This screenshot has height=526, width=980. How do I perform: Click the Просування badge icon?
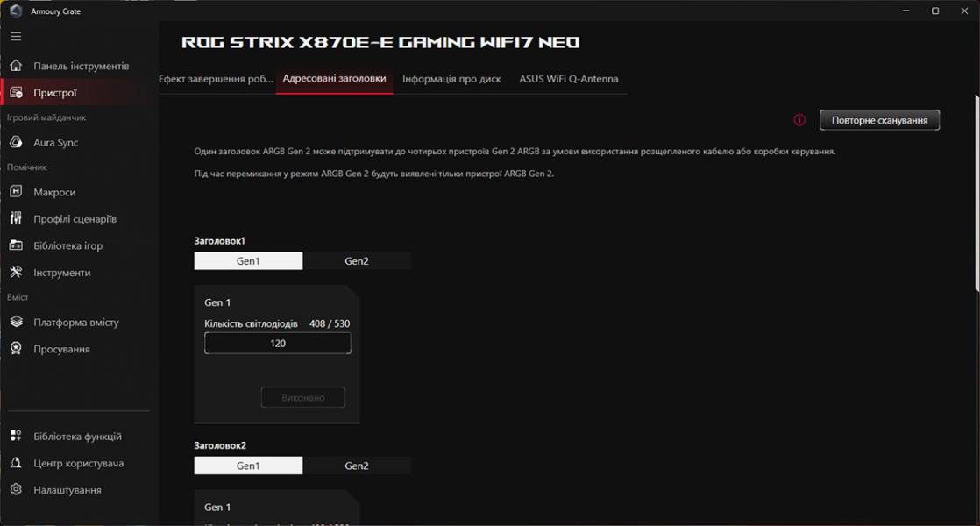(x=17, y=349)
